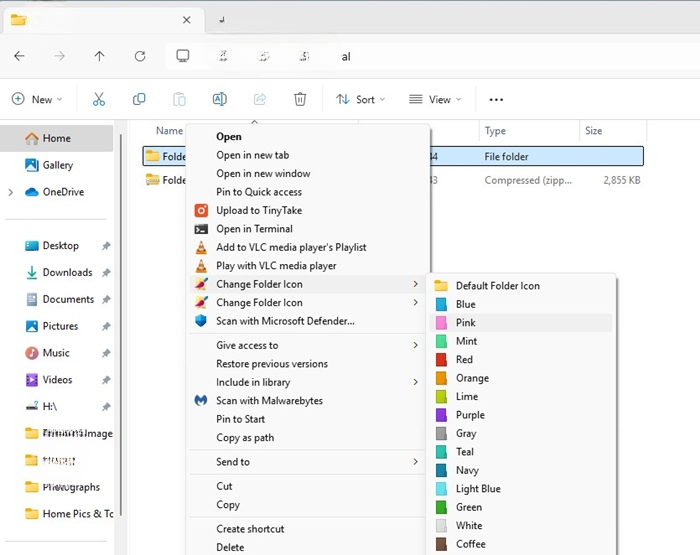Pick the Pink folder color swatch
Screen dimensions: 700x555
(441, 323)
